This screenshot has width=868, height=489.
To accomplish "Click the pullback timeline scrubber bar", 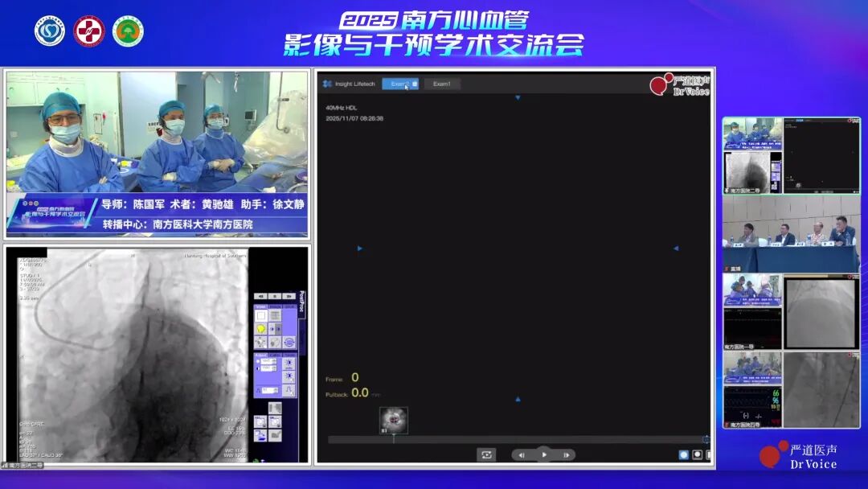I will 514,439.
